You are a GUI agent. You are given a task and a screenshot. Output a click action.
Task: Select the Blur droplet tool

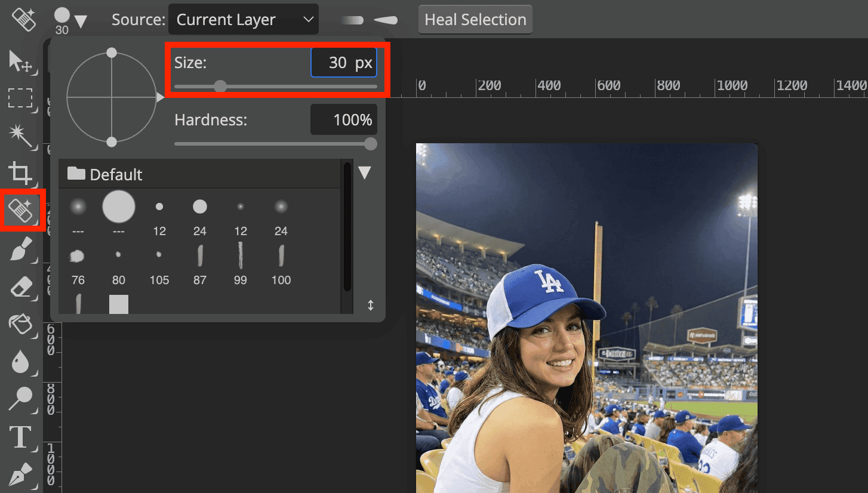(x=20, y=362)
